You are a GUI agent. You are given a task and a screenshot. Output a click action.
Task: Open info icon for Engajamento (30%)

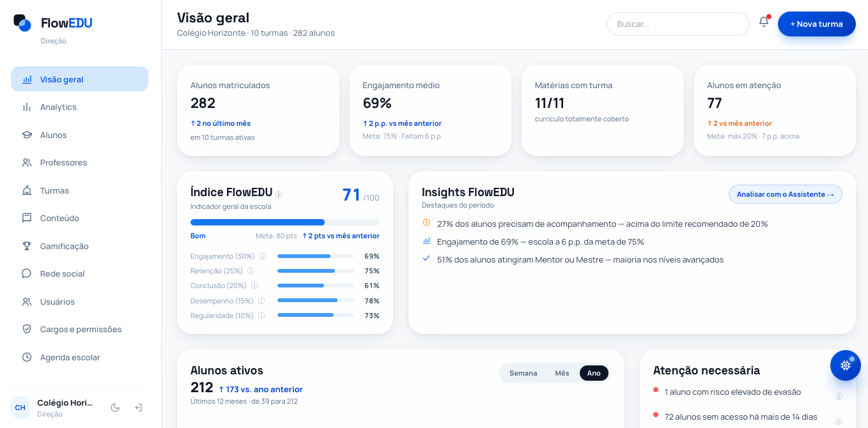pyautogui.click(x=262, y=256)
